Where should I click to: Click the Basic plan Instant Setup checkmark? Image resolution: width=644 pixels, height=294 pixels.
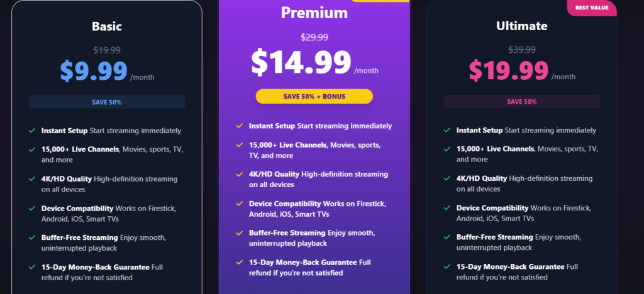pos(31,131)
